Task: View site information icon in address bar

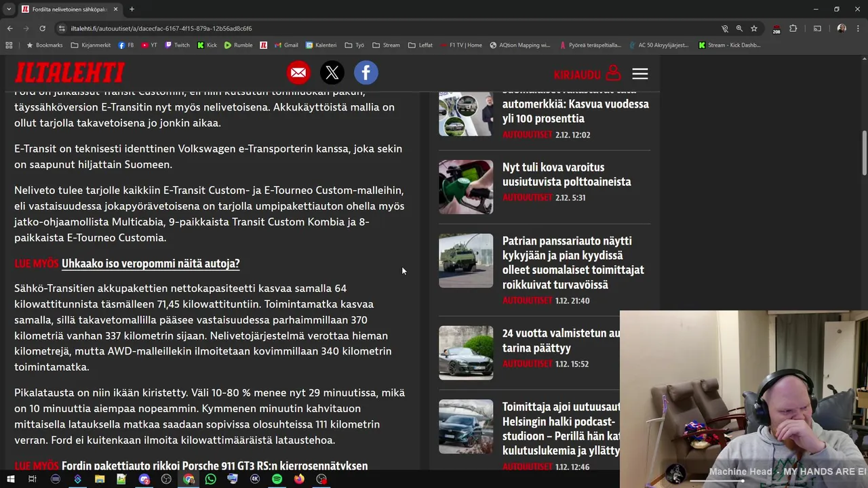Action: point(62,28)
